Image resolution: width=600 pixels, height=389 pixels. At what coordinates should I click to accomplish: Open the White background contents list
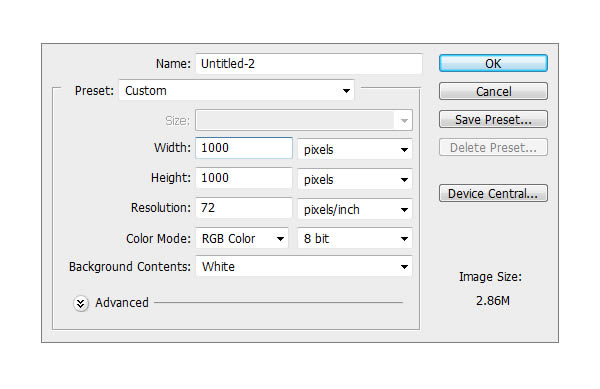click(x=304, y=267)
